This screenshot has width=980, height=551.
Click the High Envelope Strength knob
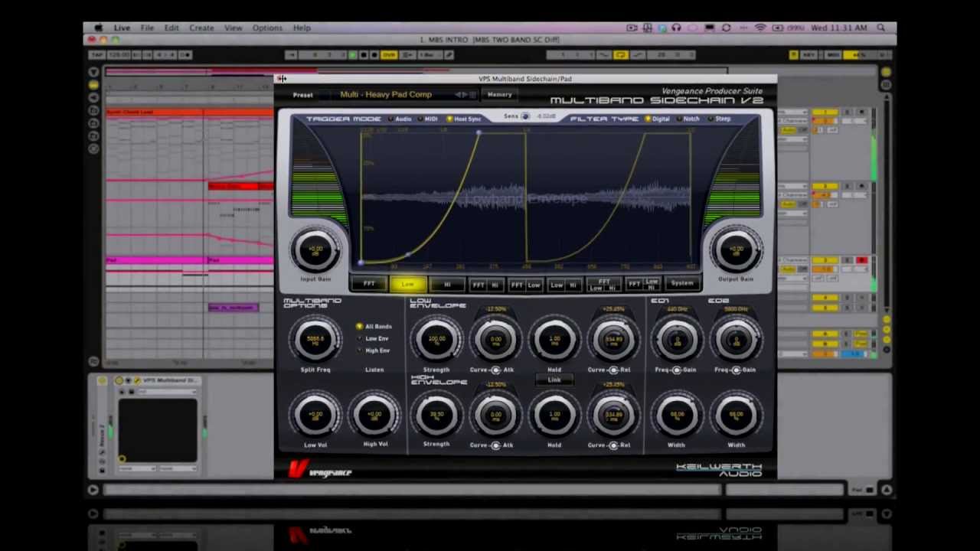pos(436,415)
